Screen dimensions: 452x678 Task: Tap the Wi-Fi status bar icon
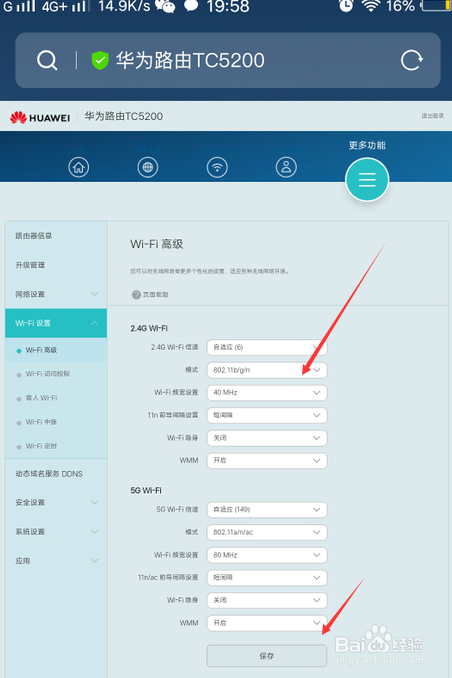[371, 6]
